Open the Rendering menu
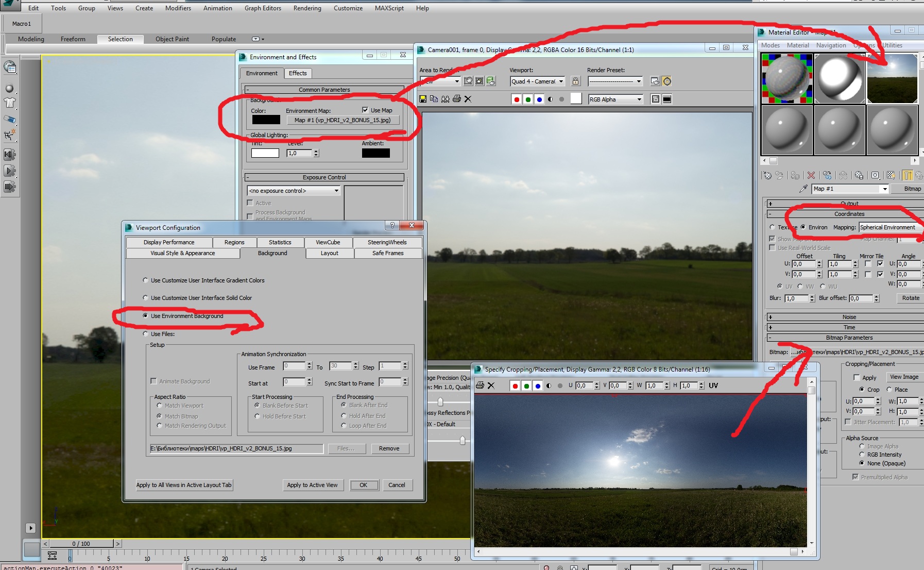Screen dimensions: 924x570 (x=307, y=8)
